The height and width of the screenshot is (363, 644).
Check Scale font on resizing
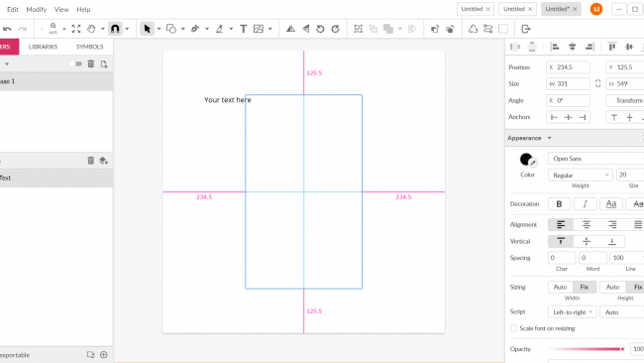tap(513, 328)
